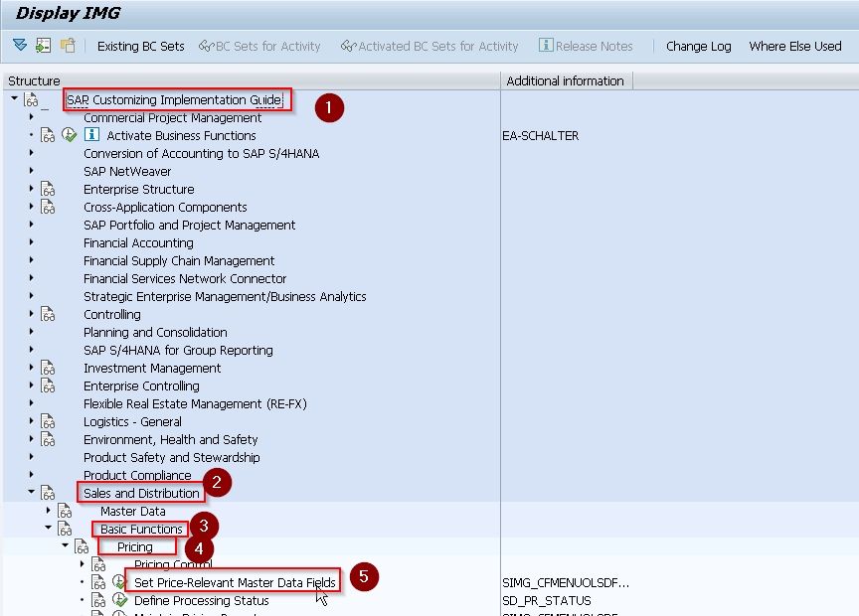Select the Pricing node text
This screenshot has width=859, height=616.
tap(135, 547)
